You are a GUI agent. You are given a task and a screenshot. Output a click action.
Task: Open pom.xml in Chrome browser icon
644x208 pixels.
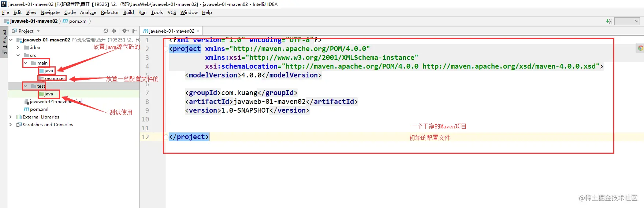coord(640,48)
